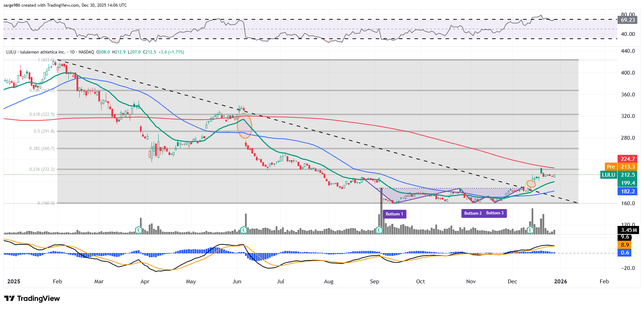Click the December earnings E marker

(530, 230)
